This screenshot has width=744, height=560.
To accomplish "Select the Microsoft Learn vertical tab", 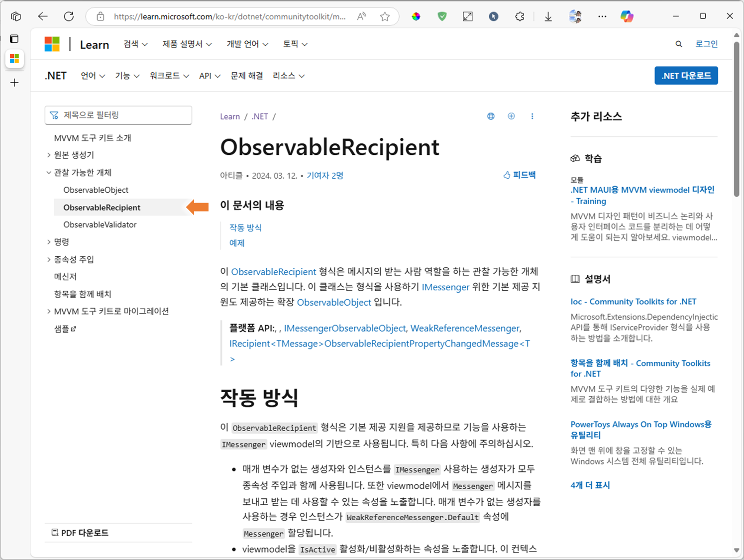I will 14,59.
